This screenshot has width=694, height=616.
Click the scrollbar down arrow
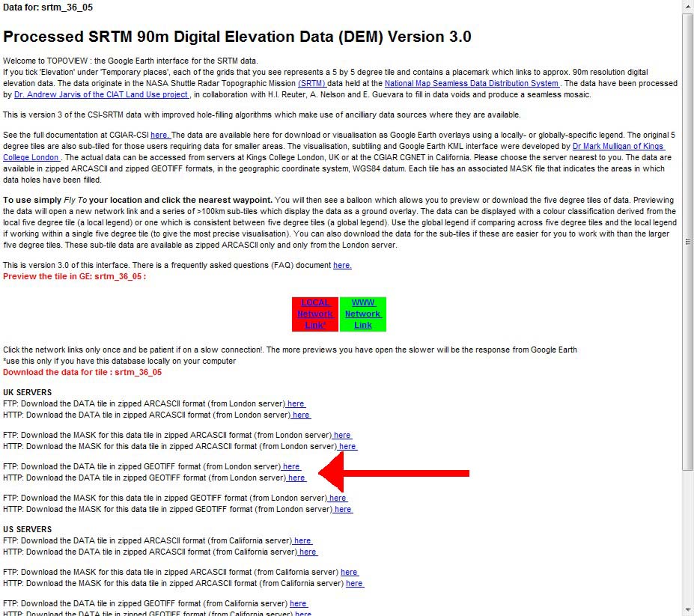[x=688, y=609]
